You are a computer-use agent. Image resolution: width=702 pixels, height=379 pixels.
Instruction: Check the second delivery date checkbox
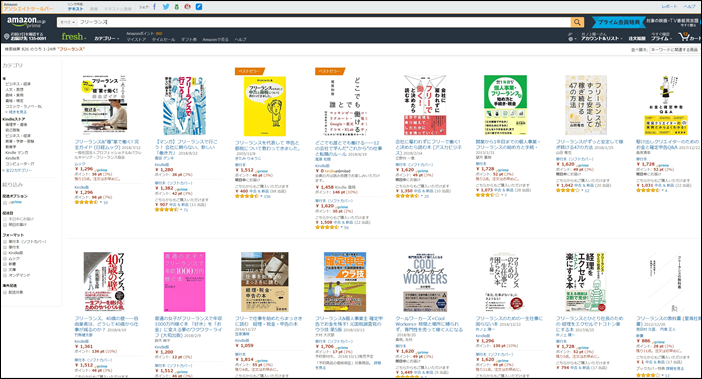pos(5,225)
